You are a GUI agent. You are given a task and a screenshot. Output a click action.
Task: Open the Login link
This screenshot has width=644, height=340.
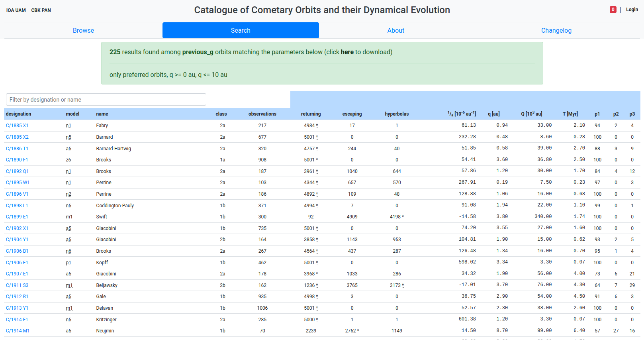pos(632,10)
